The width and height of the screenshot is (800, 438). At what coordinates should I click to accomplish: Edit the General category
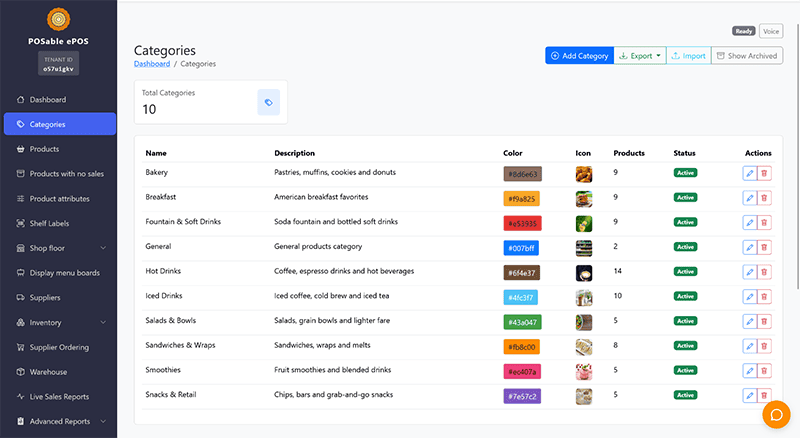(x=749, y=247)
